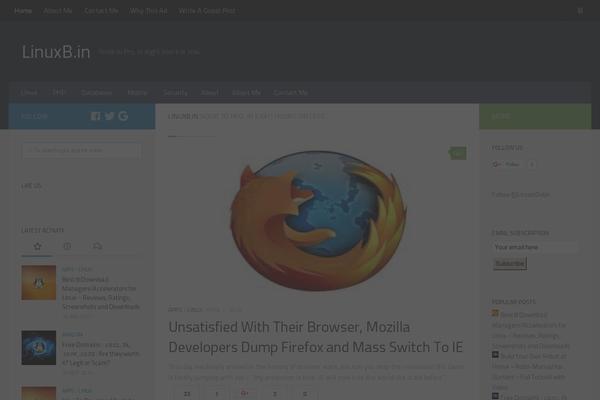Click the Subscribe button
Viewport: 600px width, 400px height.
point(510,263)
